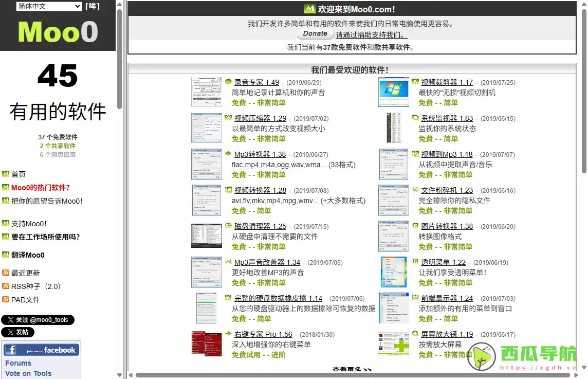Viewport: 588px width, 379px height.
Task: Click the icon next to 右键专家 Pro 1.56
Action: tap(228, 334)
